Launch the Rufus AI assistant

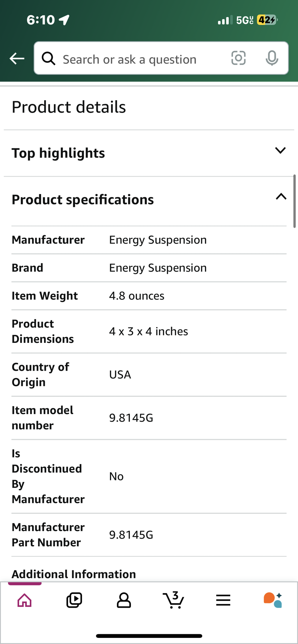(273, 600)
